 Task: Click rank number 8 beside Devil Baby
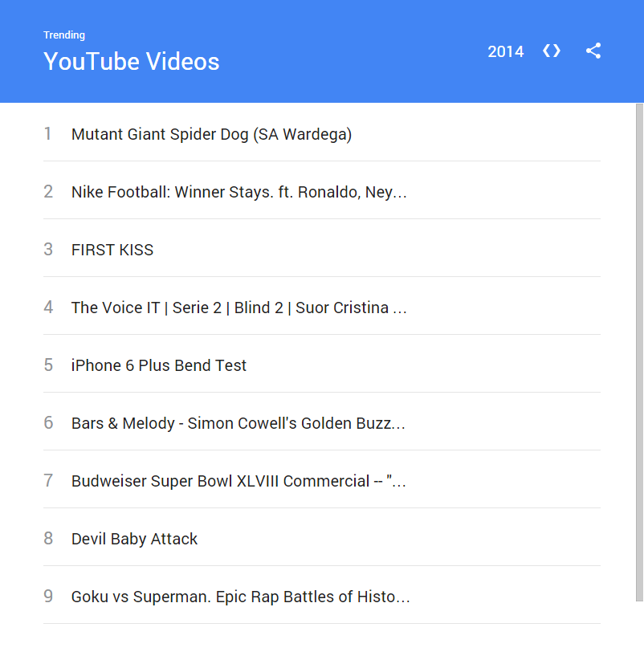coord(48,539)
